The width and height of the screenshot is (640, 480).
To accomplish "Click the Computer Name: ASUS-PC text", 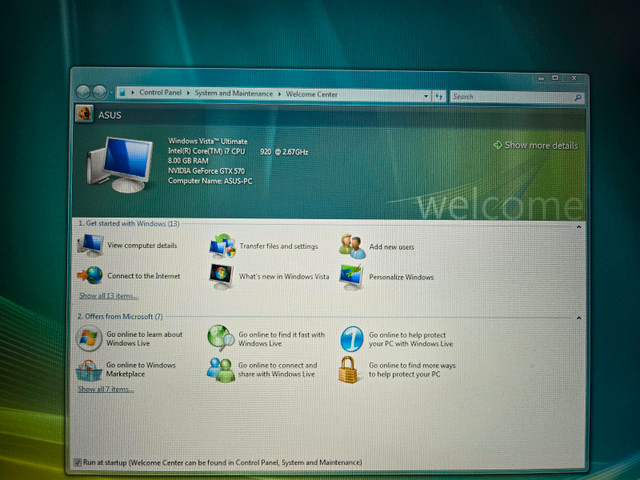I will coord(210,181).
